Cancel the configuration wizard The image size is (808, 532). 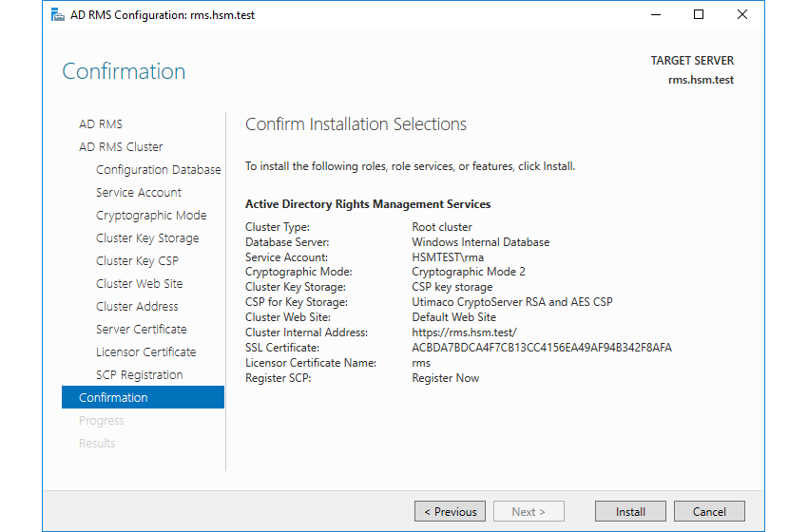click(x=709, y=511)
